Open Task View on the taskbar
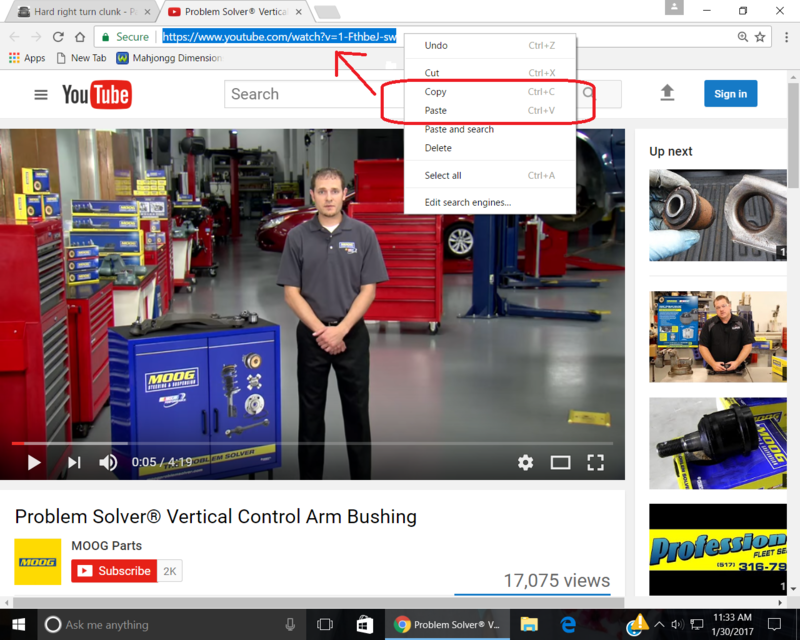 [324, 624]
